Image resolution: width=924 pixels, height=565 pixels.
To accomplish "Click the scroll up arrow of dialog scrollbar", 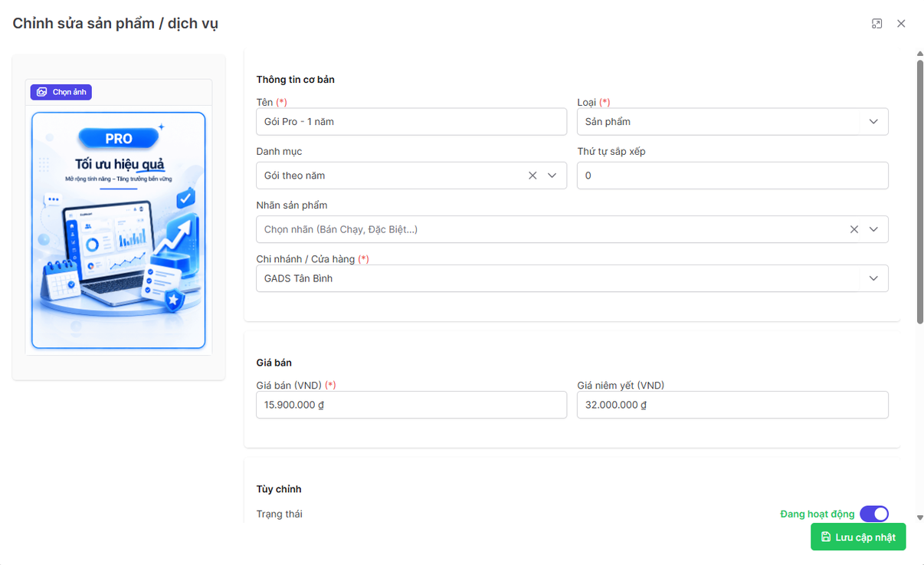I will (920, 54).
